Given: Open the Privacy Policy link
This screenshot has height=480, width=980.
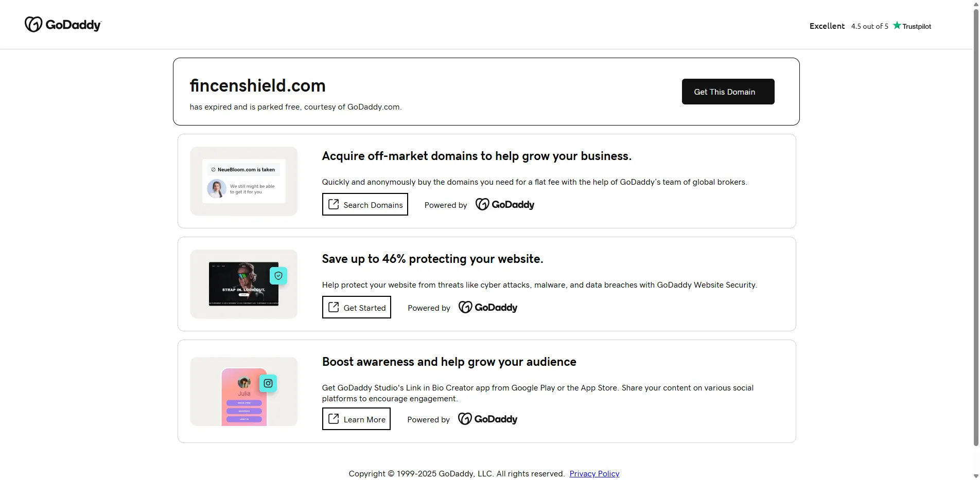Looking at the screenshot, I should pyautogui.click(x=594, y=473).
